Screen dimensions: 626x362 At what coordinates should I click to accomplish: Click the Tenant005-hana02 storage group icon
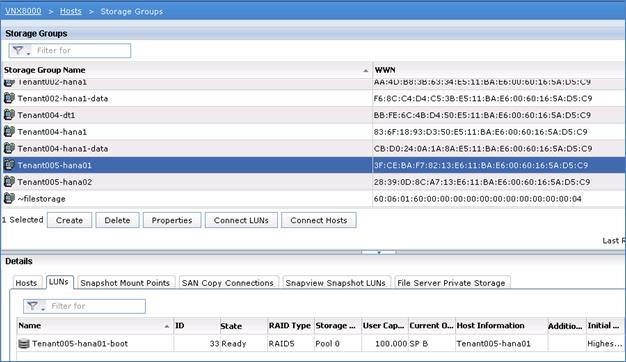(x=9, y=182)
